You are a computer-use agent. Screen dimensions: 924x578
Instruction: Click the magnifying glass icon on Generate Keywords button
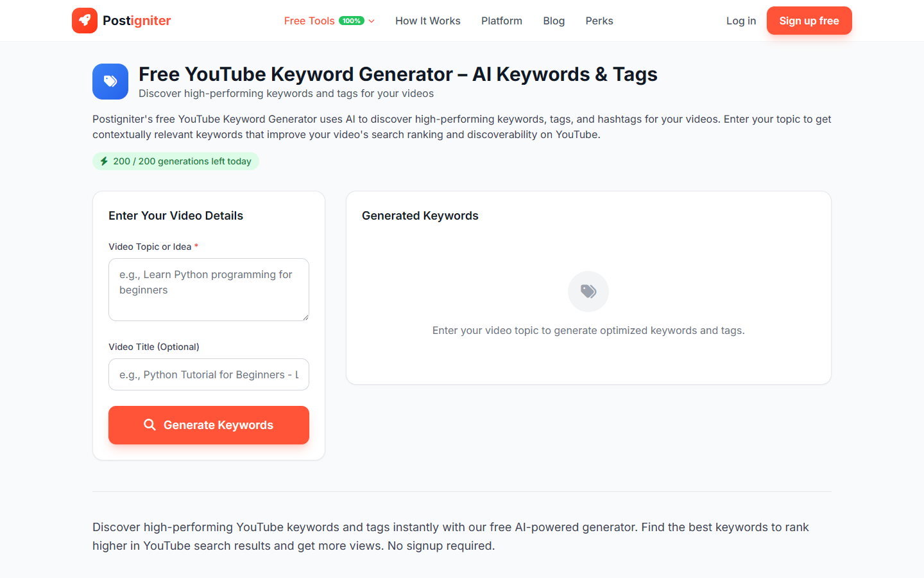(150, 425)
